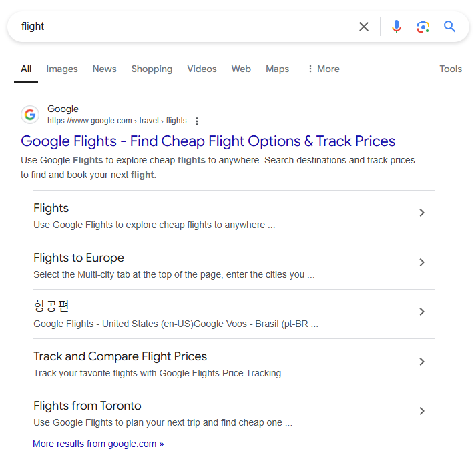Open Google Flights result title link
Image resolution: width=476 pixels, height=461 pixels.
pos(208,141)
